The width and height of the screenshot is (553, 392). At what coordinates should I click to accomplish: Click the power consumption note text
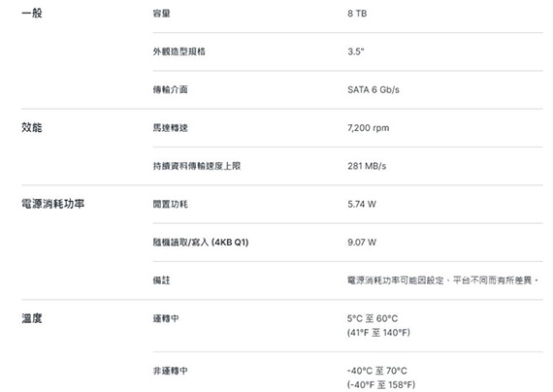[443, 280]
